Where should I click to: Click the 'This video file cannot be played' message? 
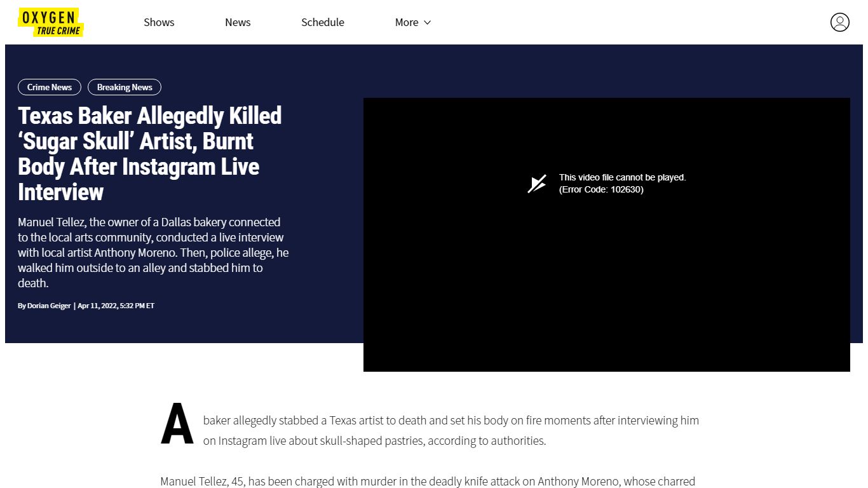[x=622, y=177]
